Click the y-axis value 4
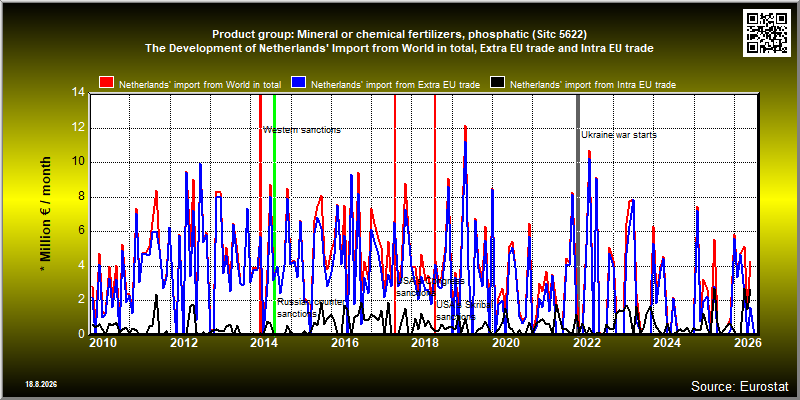 (x=81, y=266)
